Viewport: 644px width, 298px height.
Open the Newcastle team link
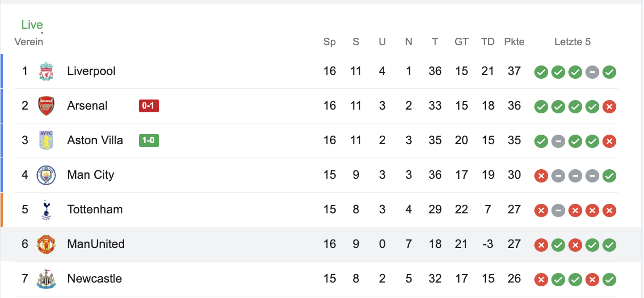(x=94, y=279)
